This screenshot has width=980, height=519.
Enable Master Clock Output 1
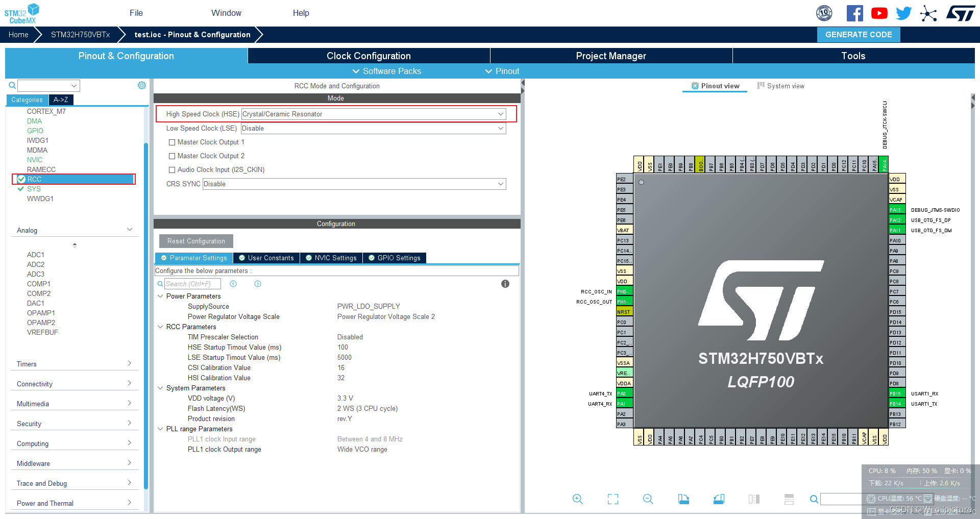pos(172,142)
